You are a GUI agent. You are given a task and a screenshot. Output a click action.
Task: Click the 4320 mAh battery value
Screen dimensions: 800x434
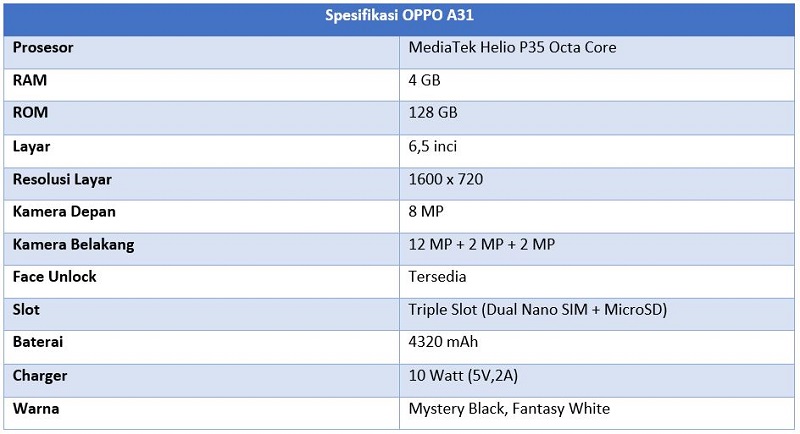(443, 342)
